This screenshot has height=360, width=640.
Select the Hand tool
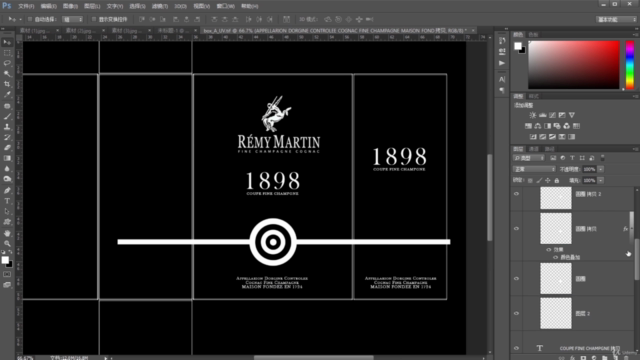point(7,233)
